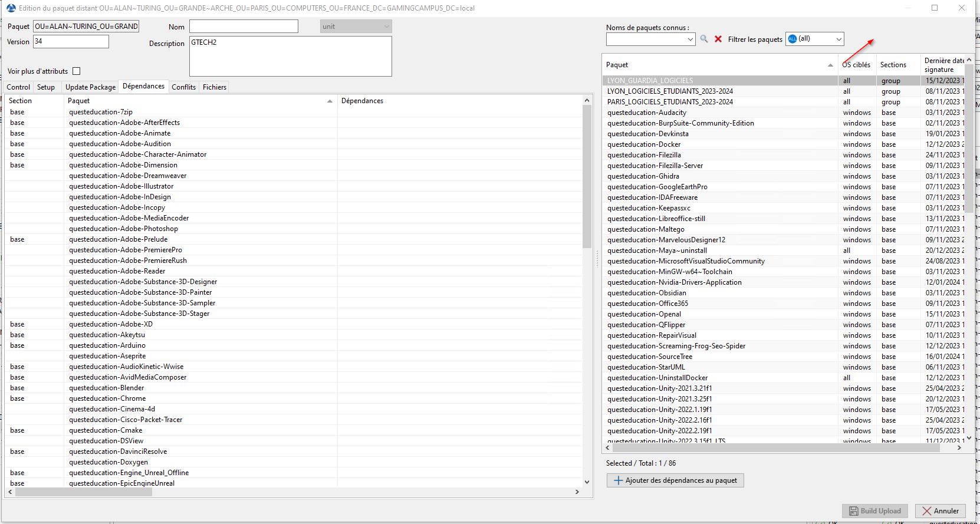
Task: Select LYON_GUARDIA_LOGICIELS package row
Action: (x=784, y=81)
